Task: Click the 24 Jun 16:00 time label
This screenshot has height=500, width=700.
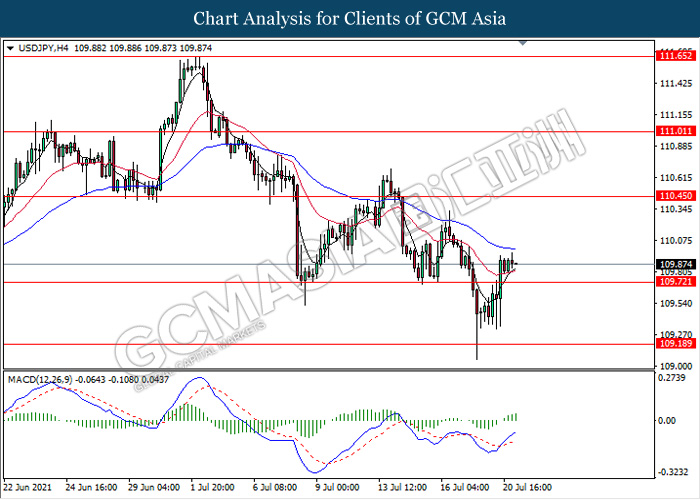Action: tap(91, 487)
